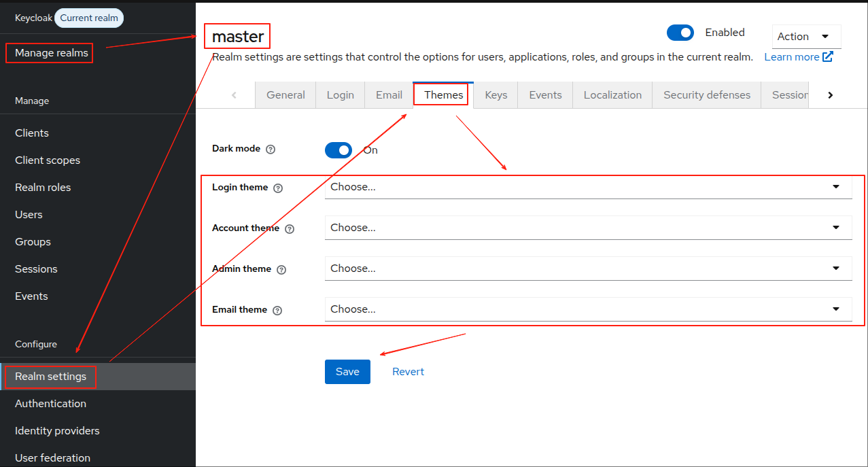Open the Admin theme selector
Viewport: 868px width, 467px height.
[588, 269]
